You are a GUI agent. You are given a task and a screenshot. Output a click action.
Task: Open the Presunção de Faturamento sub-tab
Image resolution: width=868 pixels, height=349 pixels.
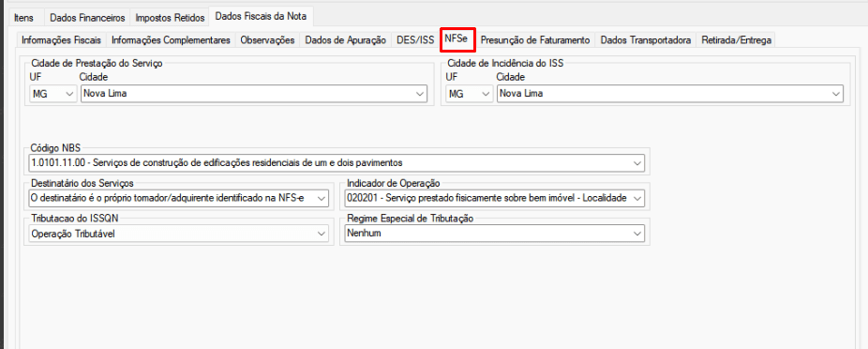pyautogui.click(x=535, y=40)
